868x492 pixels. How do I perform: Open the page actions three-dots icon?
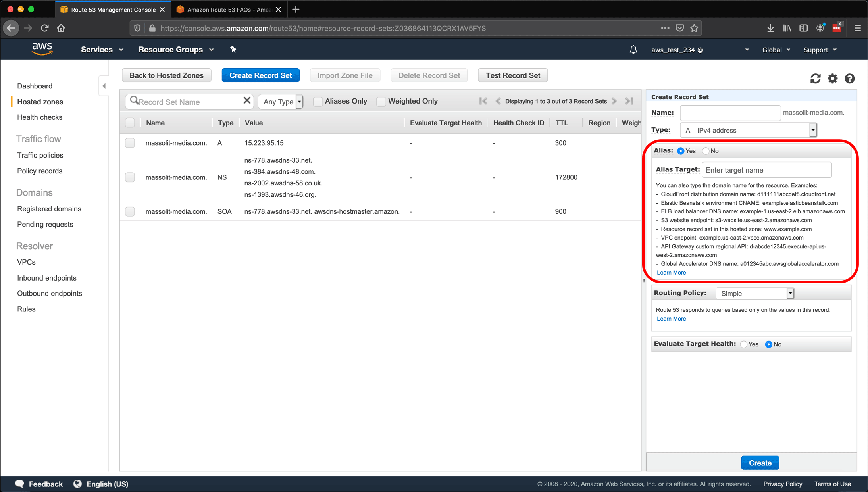[665, 28]
